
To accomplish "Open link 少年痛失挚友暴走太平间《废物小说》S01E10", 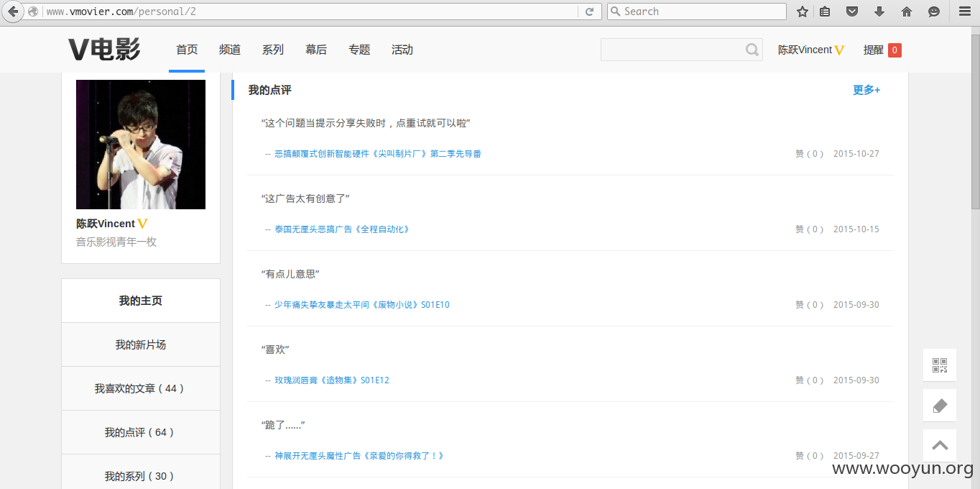I will pyautogui.click(x=362, y=305).
